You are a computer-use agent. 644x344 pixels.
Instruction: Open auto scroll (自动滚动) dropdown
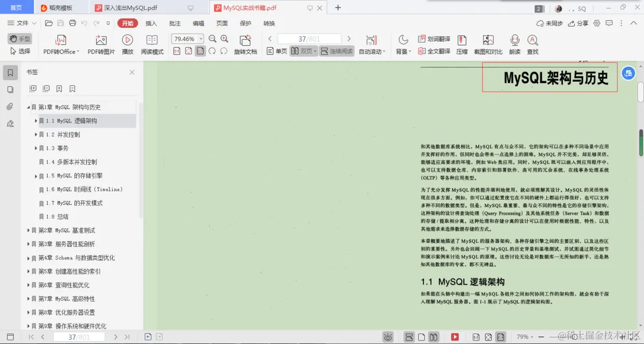point(372,45)
